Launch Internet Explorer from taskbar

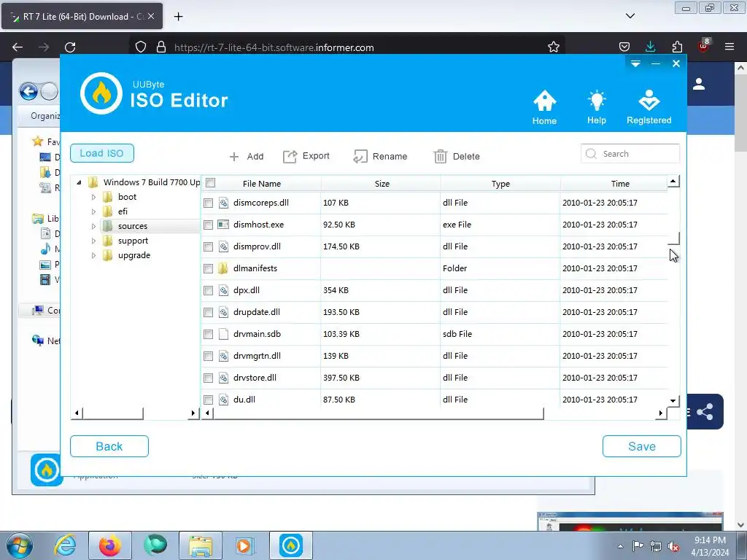65,545
